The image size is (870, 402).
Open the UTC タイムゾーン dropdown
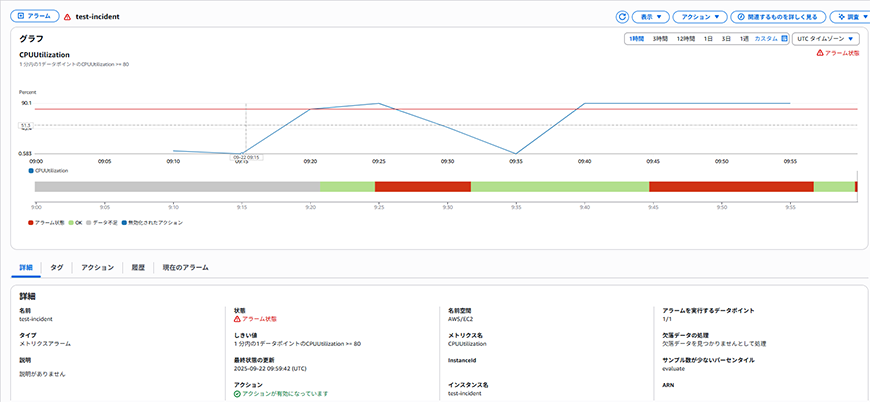[x=826, y=39]
